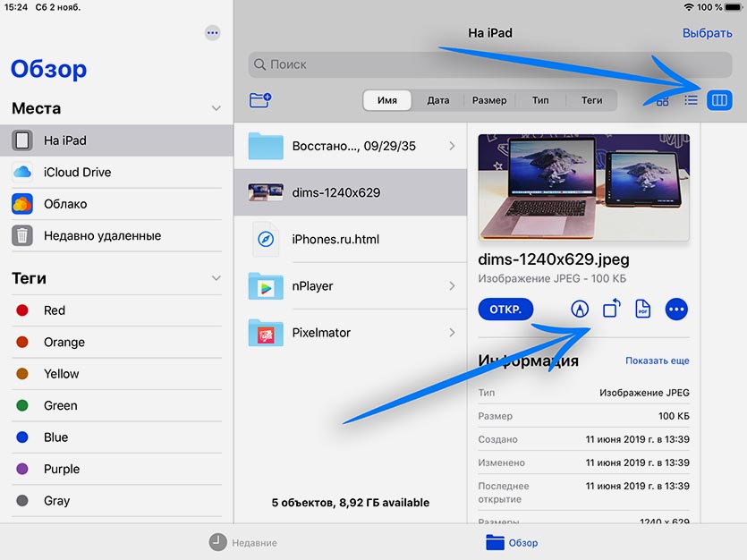
Task: Select the Red tag dot
Action: (x=21, y=310)
